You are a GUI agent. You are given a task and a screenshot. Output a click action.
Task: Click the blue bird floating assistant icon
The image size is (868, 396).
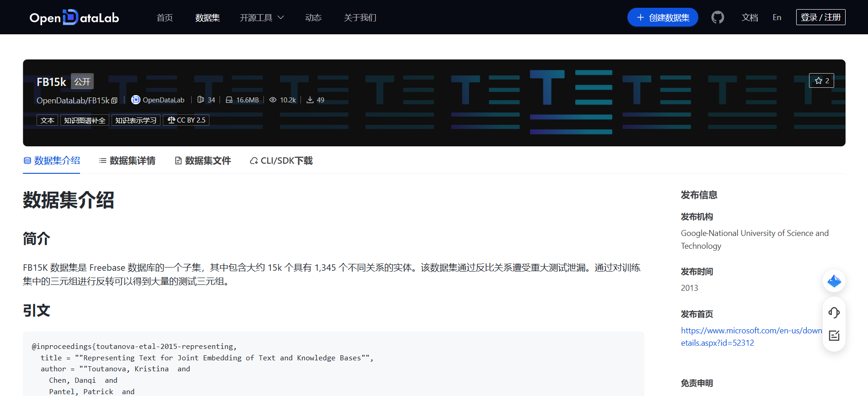coord(834,281)
